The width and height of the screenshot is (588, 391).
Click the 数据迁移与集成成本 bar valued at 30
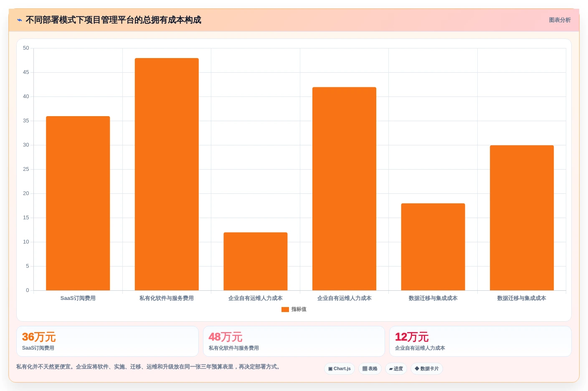[522, 218]
